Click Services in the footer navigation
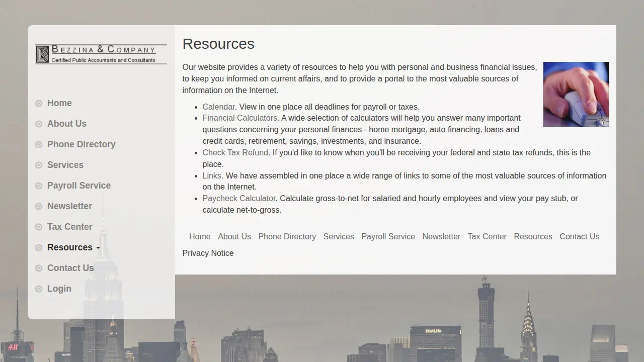The height and width of the screenshot is (362, 644). pyautogui.click(x=339, y=236)
